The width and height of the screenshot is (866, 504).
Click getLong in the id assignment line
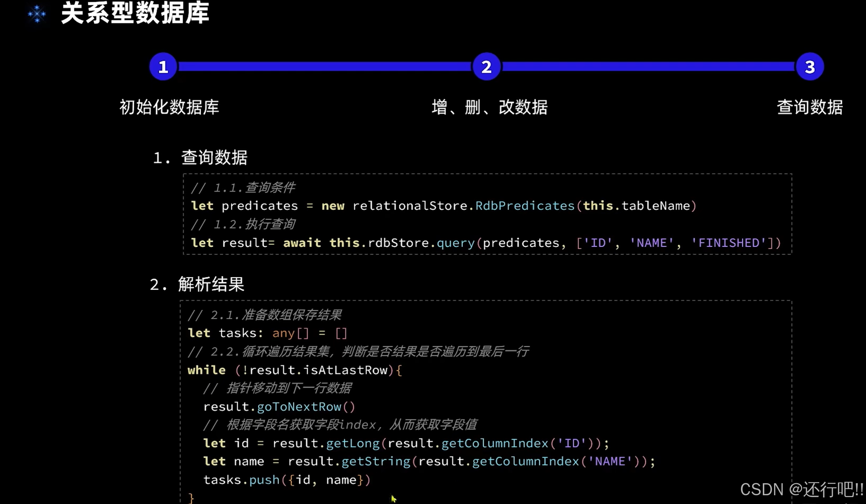point(353,443)
